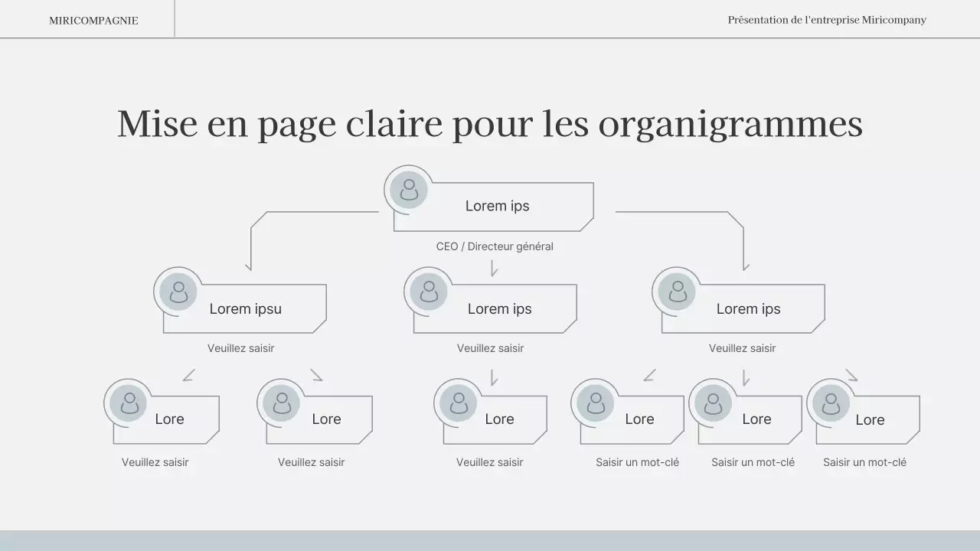980x551 pixels.
Task: Click the diagonal arrow above the leftmost "Lore" node
Action: pos(188,374)
